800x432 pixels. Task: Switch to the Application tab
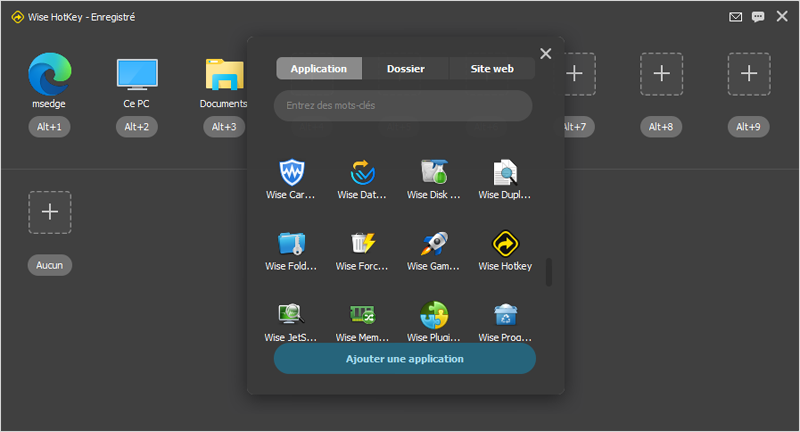tap(319, 68)
